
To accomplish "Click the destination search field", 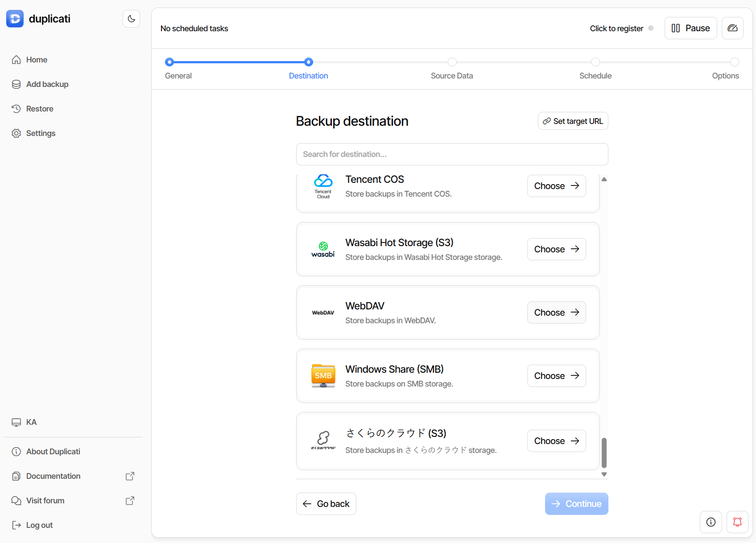I will pos(452,154).
